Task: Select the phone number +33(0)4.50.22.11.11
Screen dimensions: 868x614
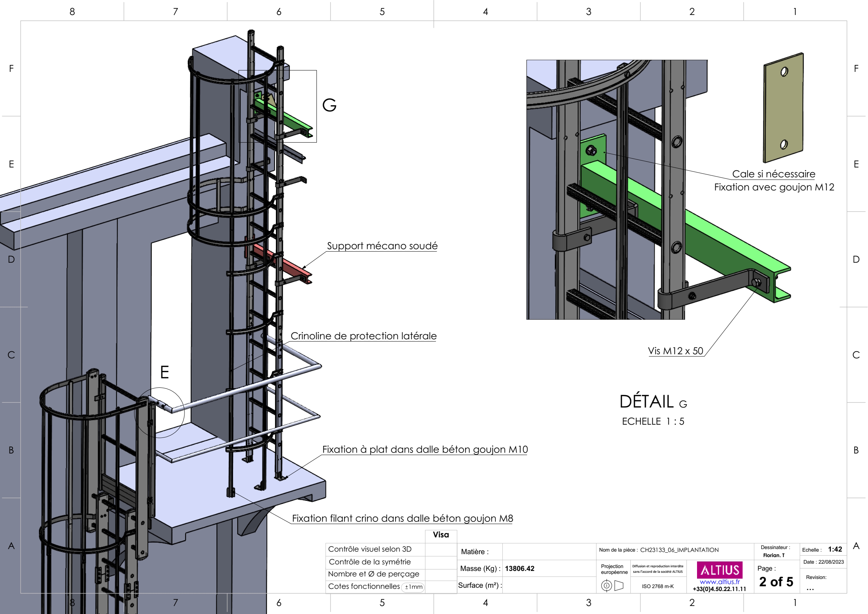Action: tap(719, 589)
